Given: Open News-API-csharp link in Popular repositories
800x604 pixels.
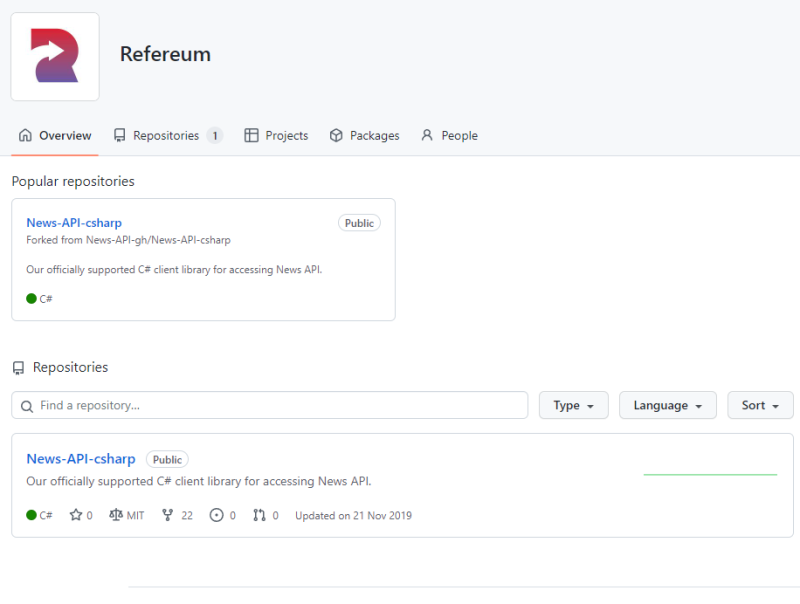Looking at the screenshot, I should 74,223.
